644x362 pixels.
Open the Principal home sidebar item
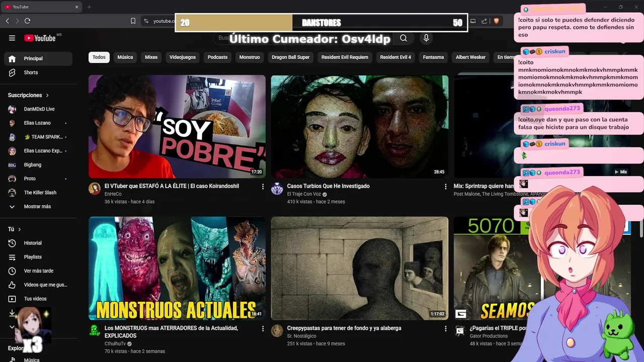(38, 58)
